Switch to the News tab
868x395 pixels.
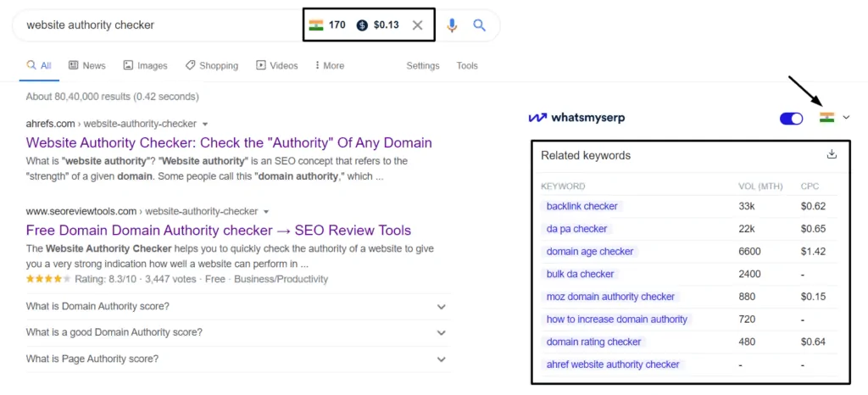pyautogui.click(x=87, y=65)
